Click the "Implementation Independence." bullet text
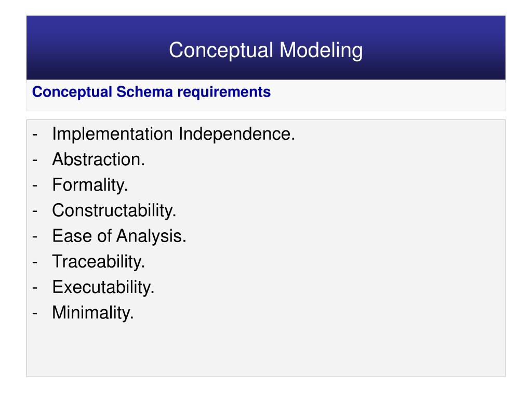Image resolution: width=532 pixels, height=399 pixels. pyautogui.click(x=174, y=134)
